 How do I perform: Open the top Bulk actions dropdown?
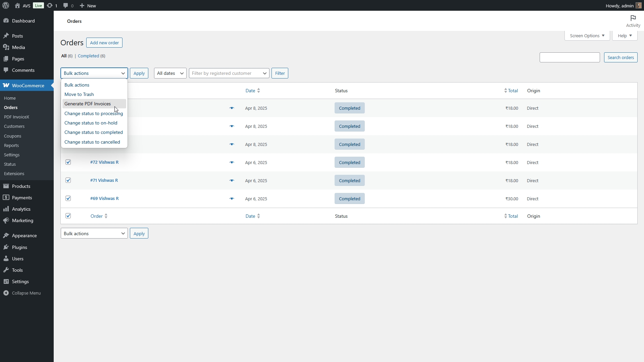click(94, 73)
